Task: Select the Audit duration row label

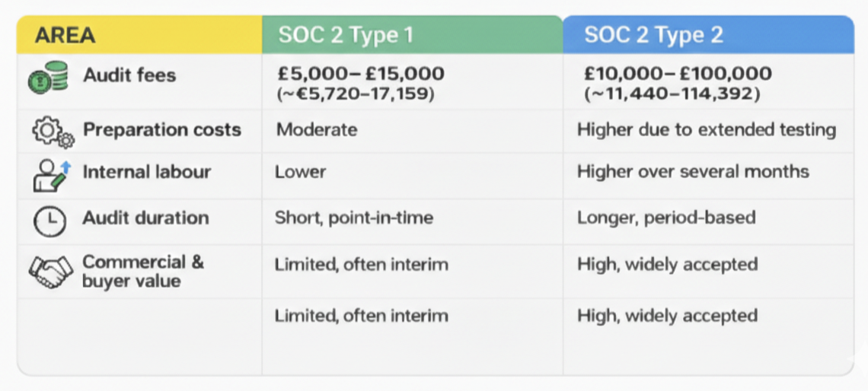Action: (145, 218)
